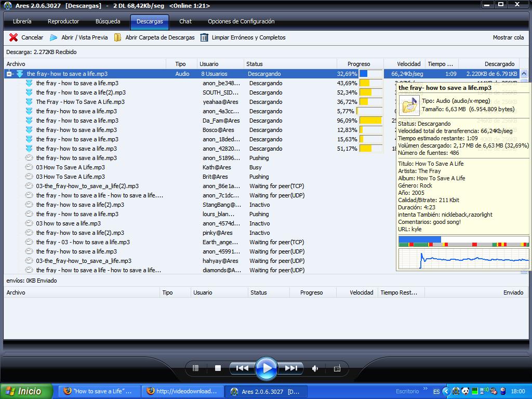Click the 96,09% progress bar of Da_Fam row
The height and width of the screenshot is (399, 532).
click(x=370, y=121)
